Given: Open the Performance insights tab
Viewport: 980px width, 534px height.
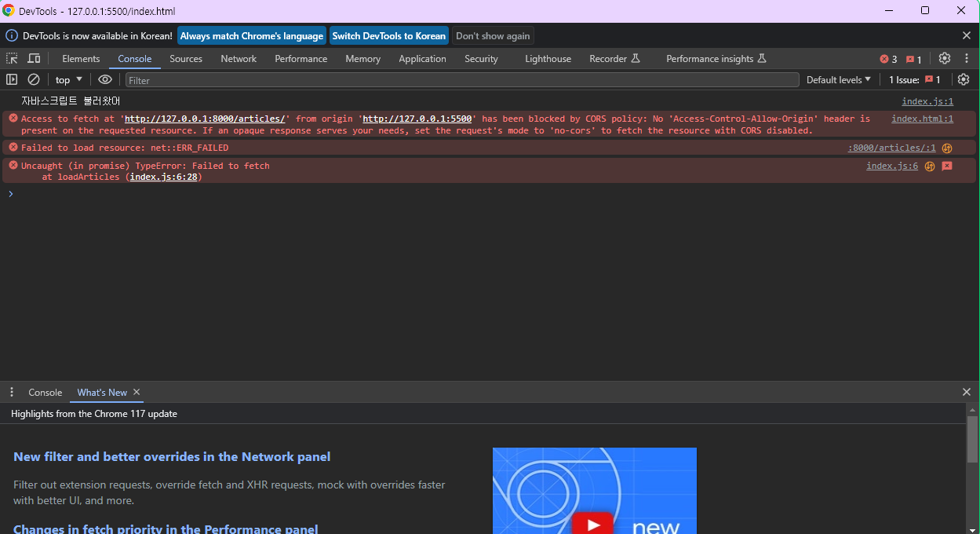Looking at the screenshot, I should tap(716, 59).
